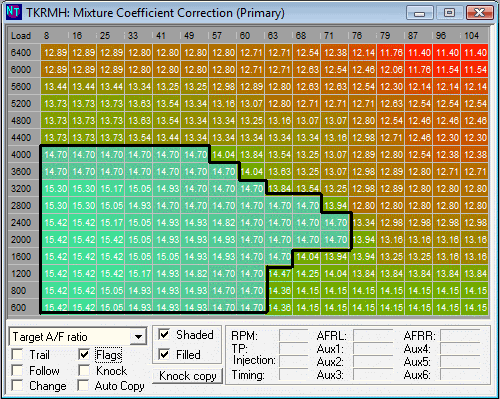Screen dimensions: 500x399
Task: Select the Load 79 column header
Action: 391,36
